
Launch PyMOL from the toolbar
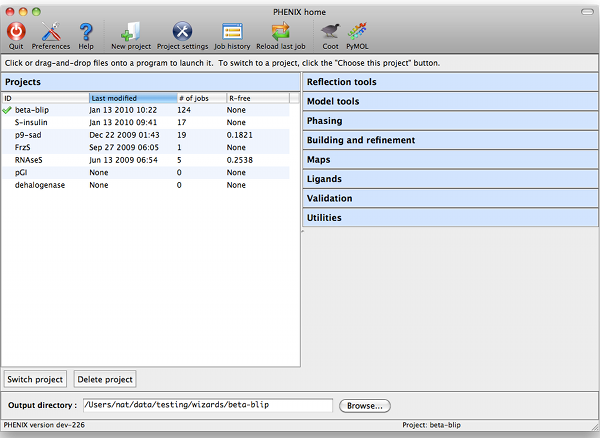pos(358,32)
